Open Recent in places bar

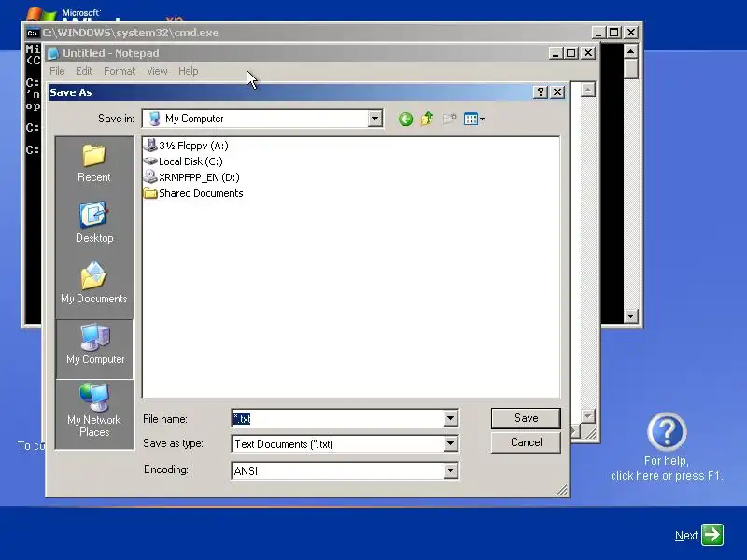(94, 164)
